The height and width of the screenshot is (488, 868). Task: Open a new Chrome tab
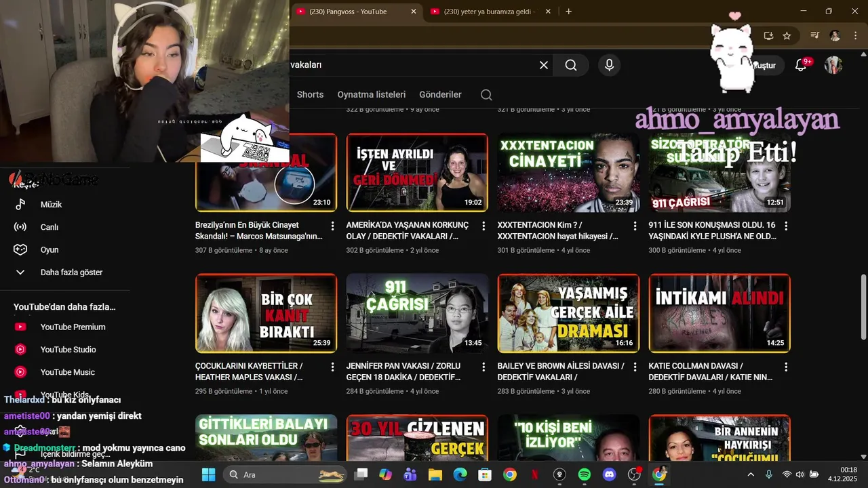[568, 12]
